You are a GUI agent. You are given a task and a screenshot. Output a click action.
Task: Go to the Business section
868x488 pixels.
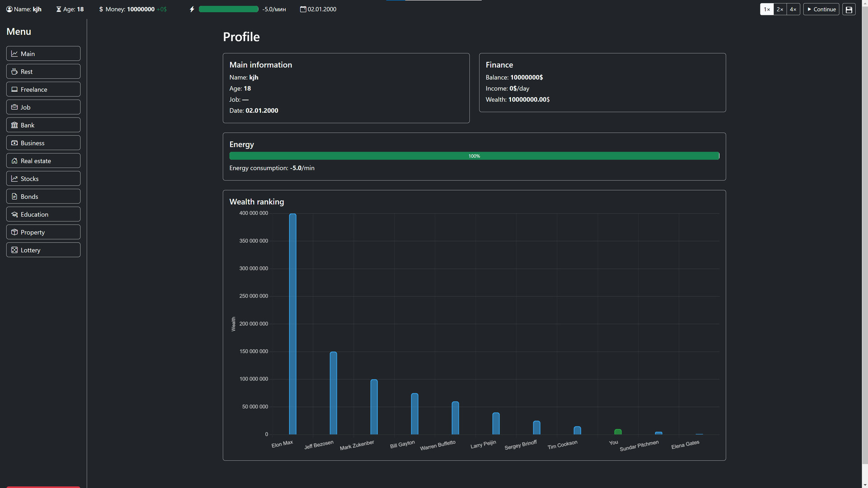[43, 143]
